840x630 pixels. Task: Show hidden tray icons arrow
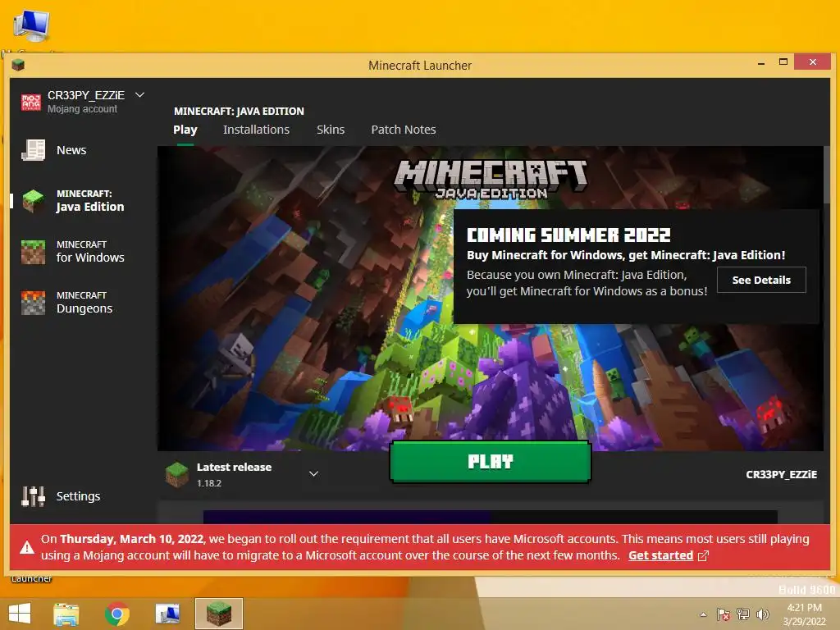point(703,614)
